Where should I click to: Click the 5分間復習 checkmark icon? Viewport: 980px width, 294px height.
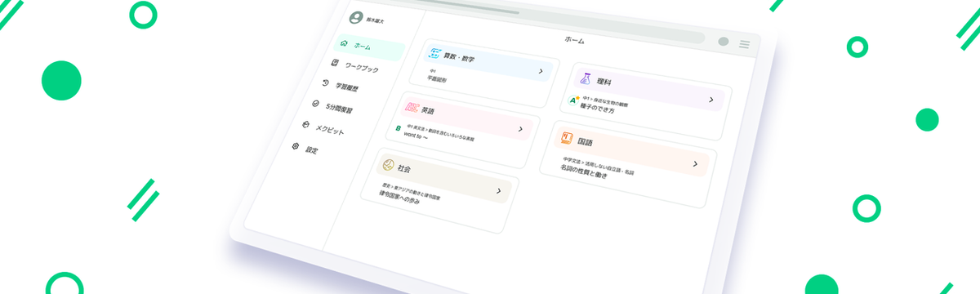[315, 104]
